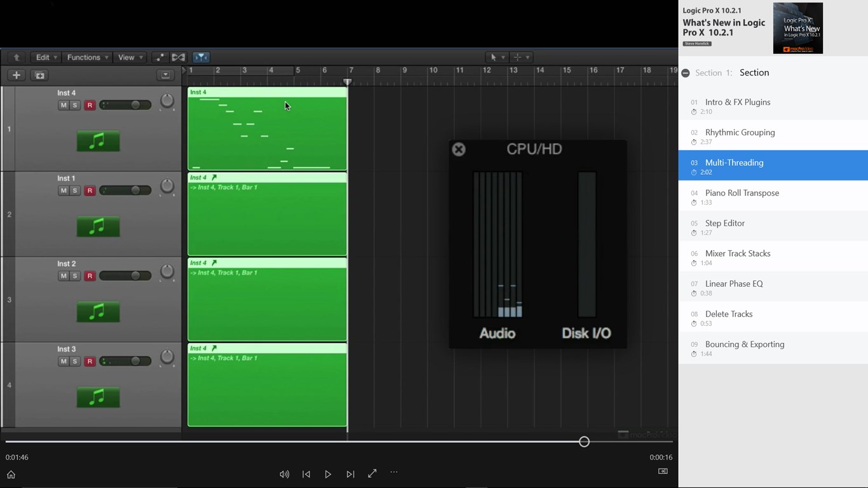Click the Inst 2 instrument music-note icon
Image resolution: width=868 pixels, height=488 pixels.
point(98,312)
